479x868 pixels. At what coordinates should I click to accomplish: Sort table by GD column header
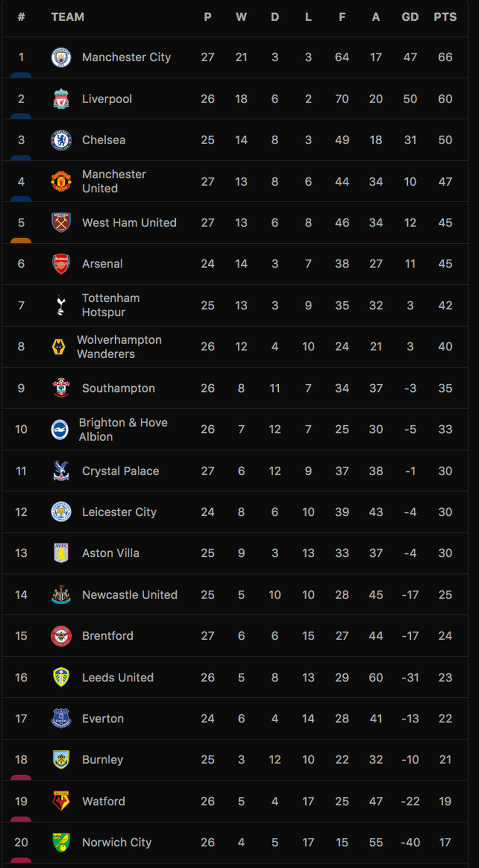click(410, 17)
